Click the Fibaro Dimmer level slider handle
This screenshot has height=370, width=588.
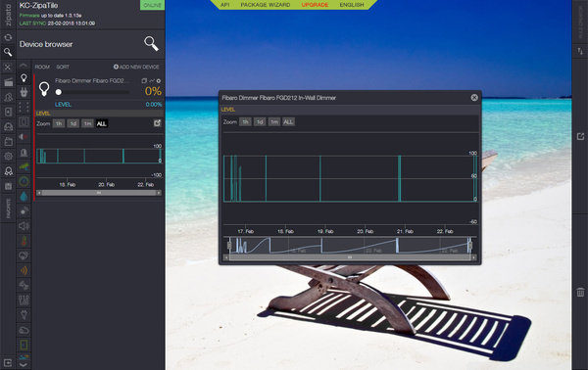(x=59, y=92)
